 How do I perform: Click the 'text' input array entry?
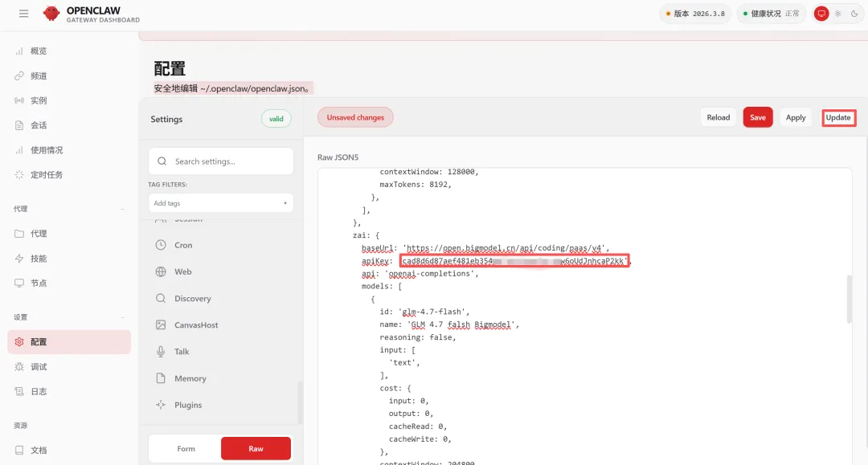(404, 363)
